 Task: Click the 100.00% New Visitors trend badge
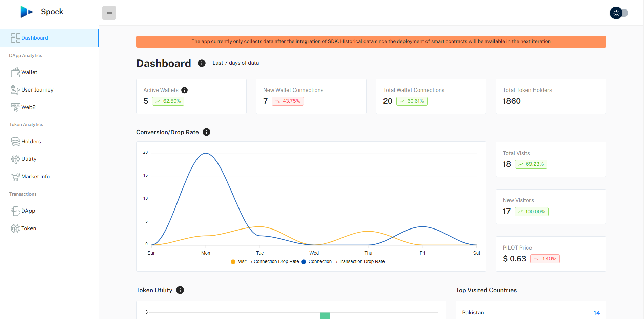[532, 212]
